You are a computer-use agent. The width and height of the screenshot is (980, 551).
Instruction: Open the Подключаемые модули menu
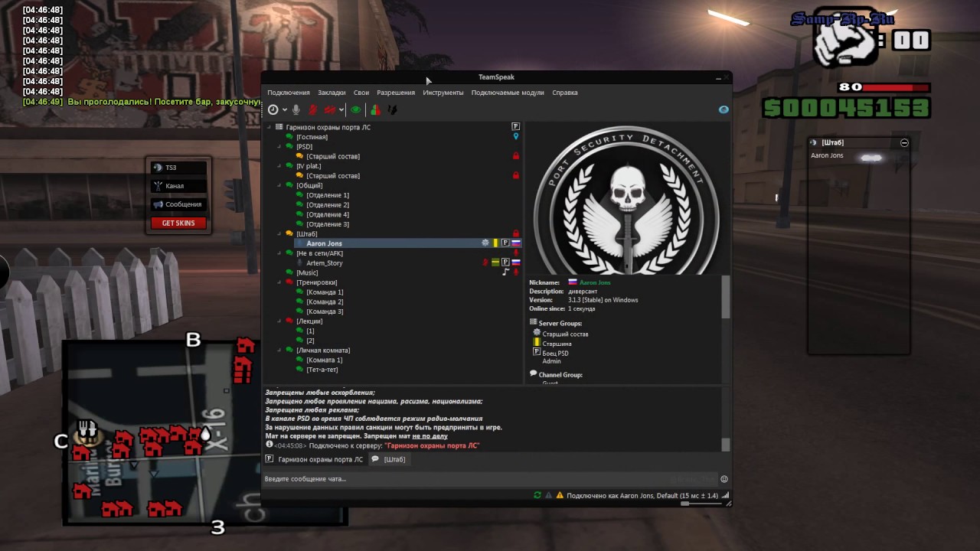pos(508,93)
